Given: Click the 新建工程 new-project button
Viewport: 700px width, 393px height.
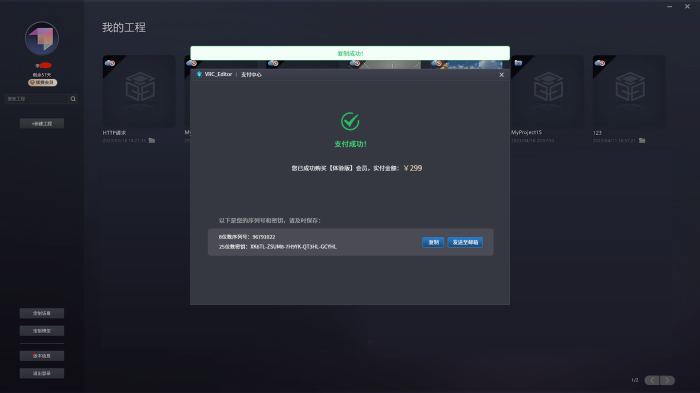Looking at the screenshot, I should pos(42,123).
